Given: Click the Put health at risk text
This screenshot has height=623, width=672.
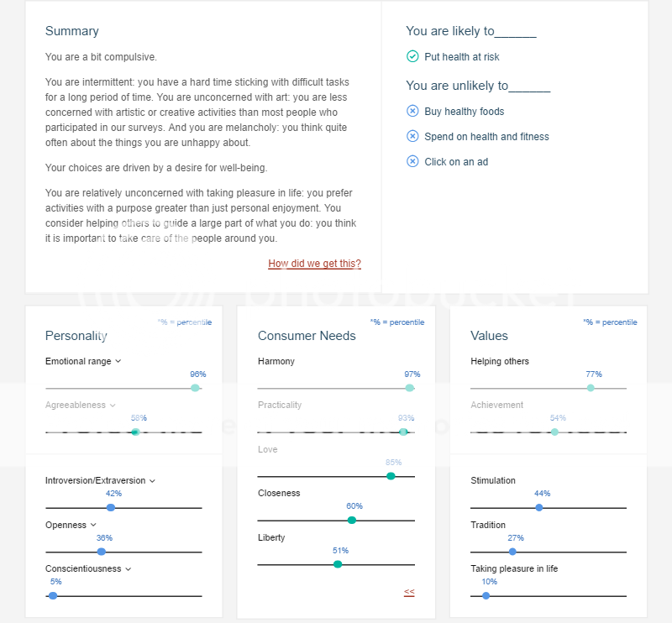Looking at the screenshot, I should point(462,57).
